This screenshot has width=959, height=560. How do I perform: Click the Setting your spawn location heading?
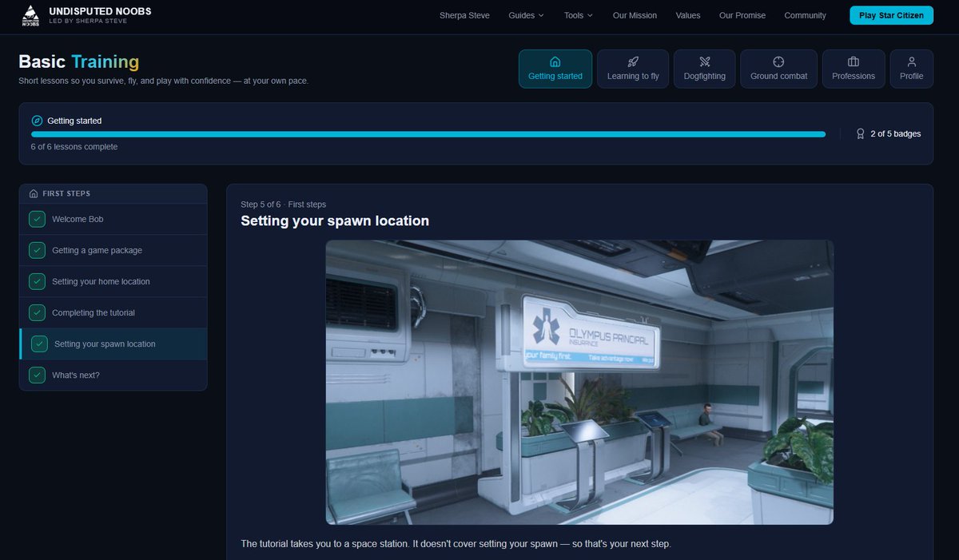[335, 220]
